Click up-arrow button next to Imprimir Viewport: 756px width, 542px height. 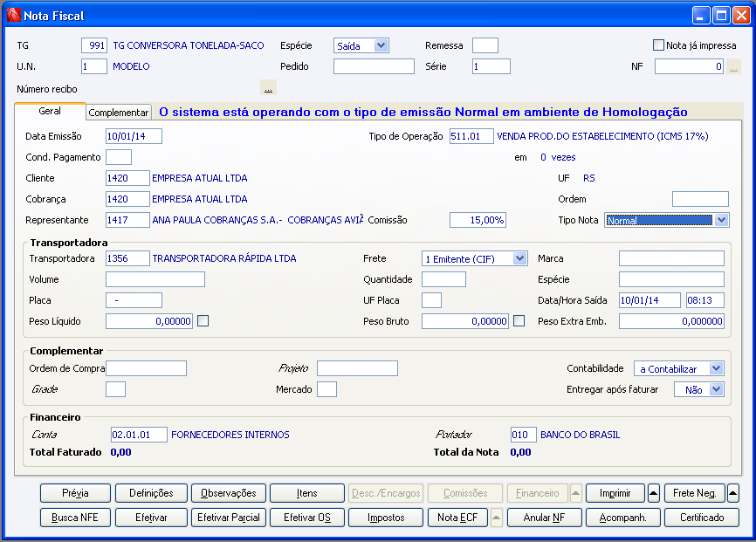[x=653, y=493]
